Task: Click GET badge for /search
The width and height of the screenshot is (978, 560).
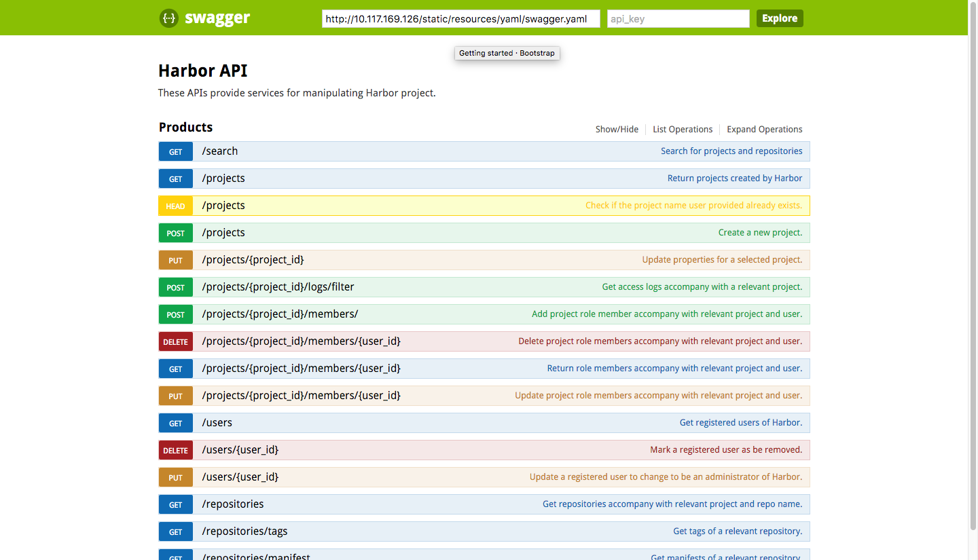Action: coord(176,151)
